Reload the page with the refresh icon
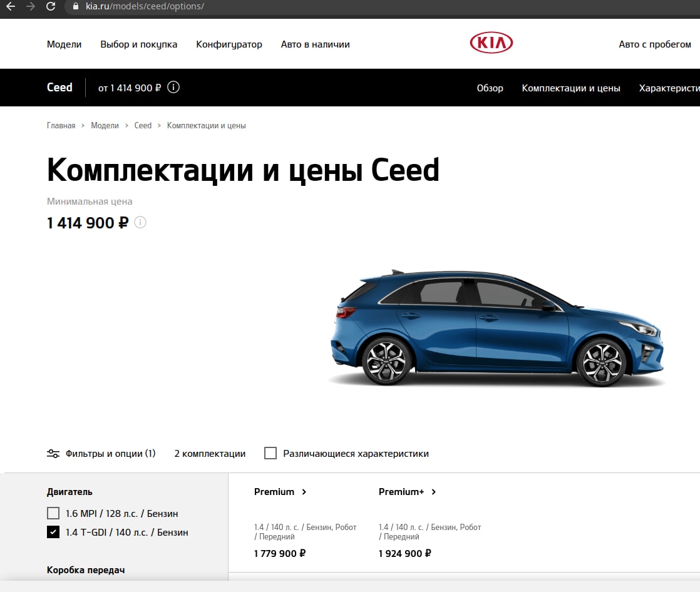This screenshot has height=592, width=700. [x=51, y=6]
